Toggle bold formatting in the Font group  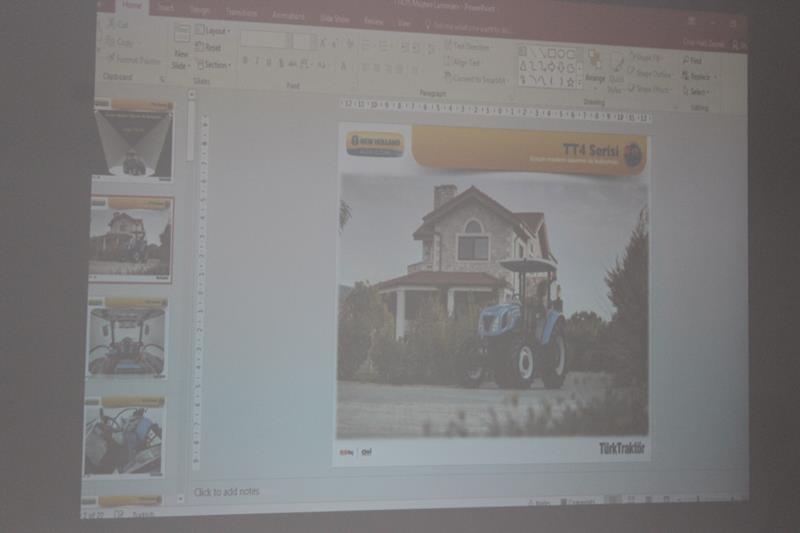click(243, 61)
